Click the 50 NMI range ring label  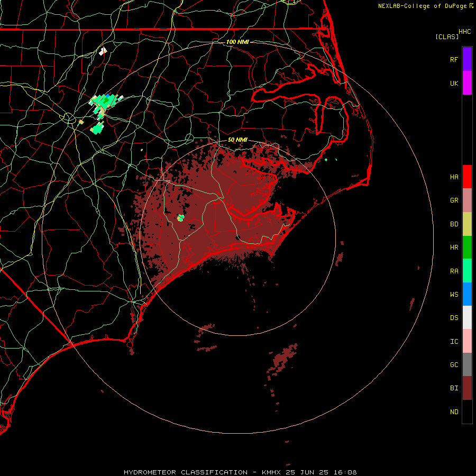coord(237,140)
